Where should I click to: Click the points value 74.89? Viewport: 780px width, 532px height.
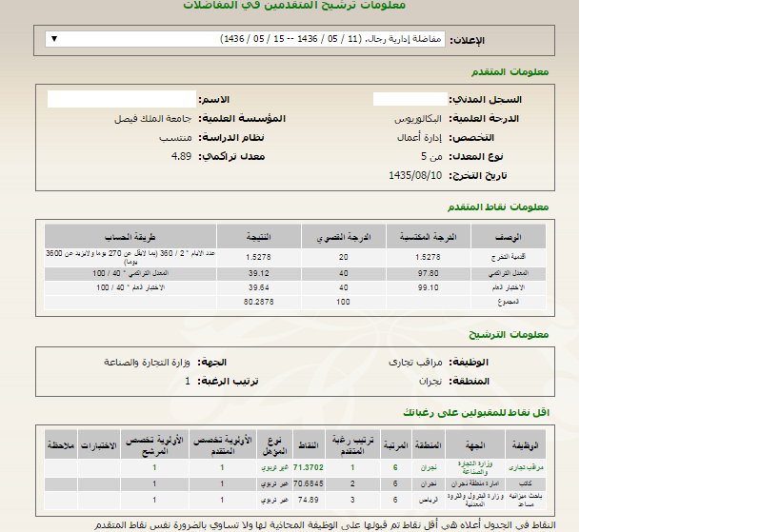coord(309,500)
